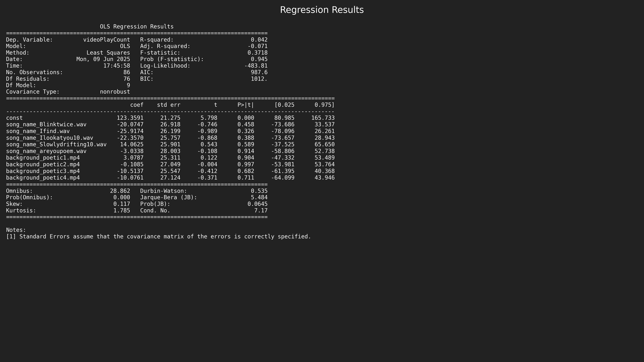Click background_poetic2.mp4 row label
The height and width of the screenshot is (362, 644).
coord(43,164)
